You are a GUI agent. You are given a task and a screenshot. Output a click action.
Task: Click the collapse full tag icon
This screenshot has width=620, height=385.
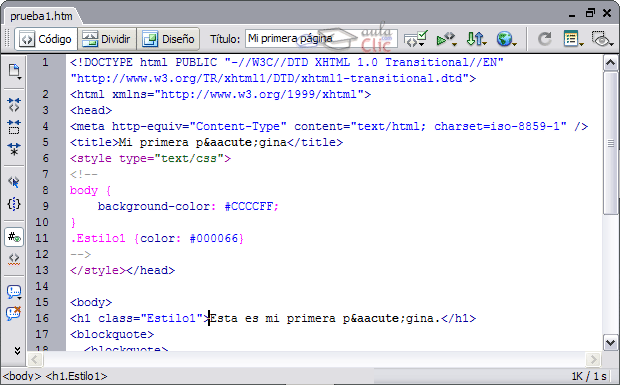coord(14,105)
